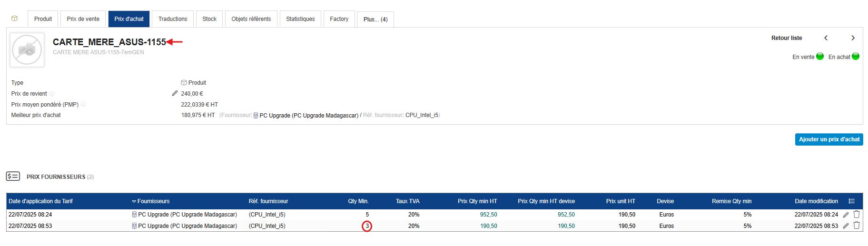868x246 pixels.
Task: Click the product cube icon beside the tabs
Action: [x=15, y=19]
